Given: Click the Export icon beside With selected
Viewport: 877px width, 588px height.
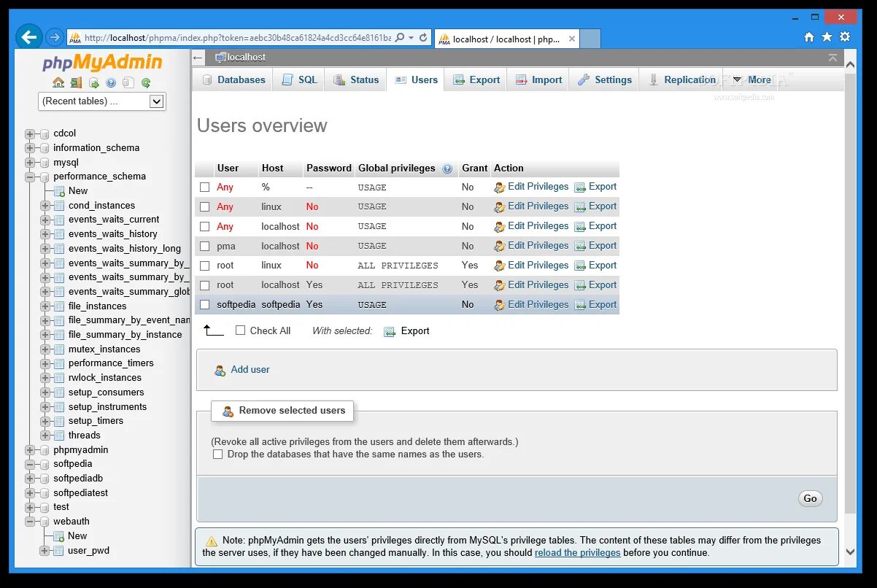Looking at the screenshot, I should click(390, 331).
